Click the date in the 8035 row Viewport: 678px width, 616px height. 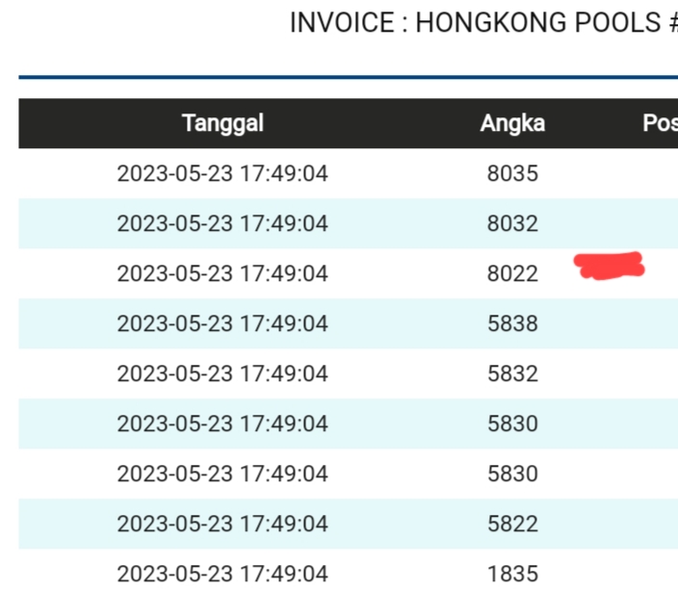222,174
